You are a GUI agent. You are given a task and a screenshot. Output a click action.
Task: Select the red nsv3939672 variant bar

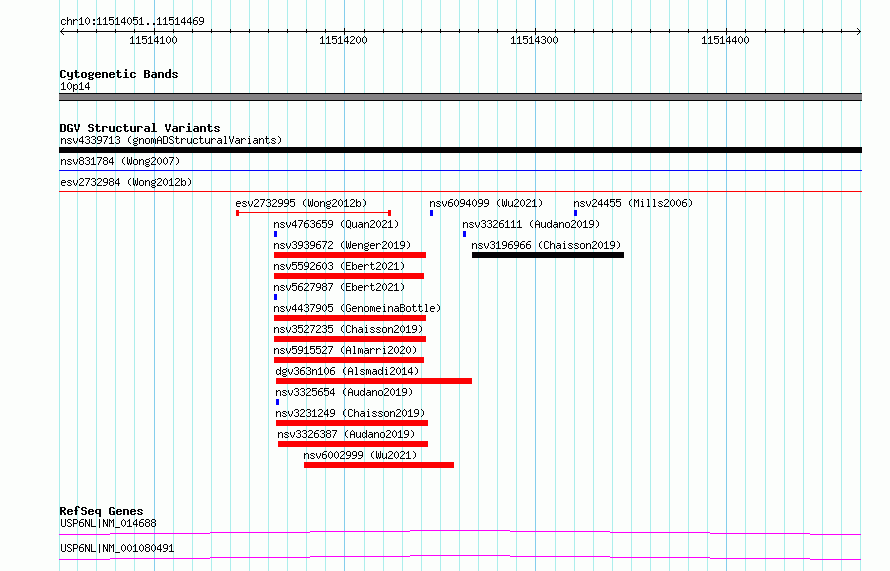point(350,255)
